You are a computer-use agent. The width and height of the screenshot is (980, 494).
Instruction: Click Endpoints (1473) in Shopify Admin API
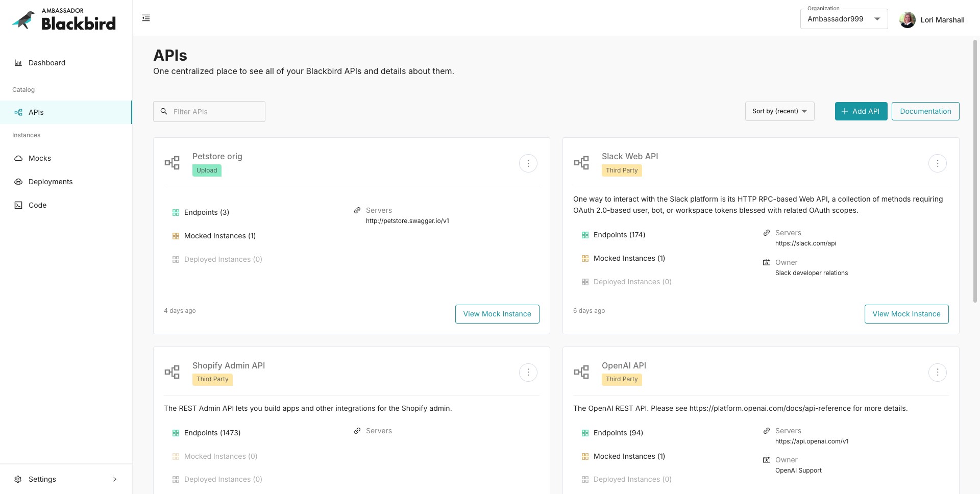212,433
